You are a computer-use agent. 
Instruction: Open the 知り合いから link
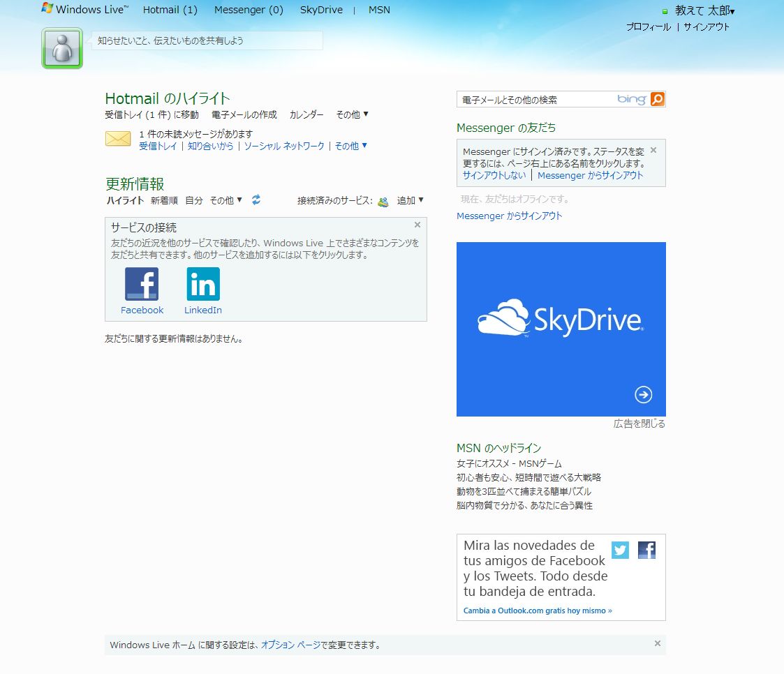(210, 146)
